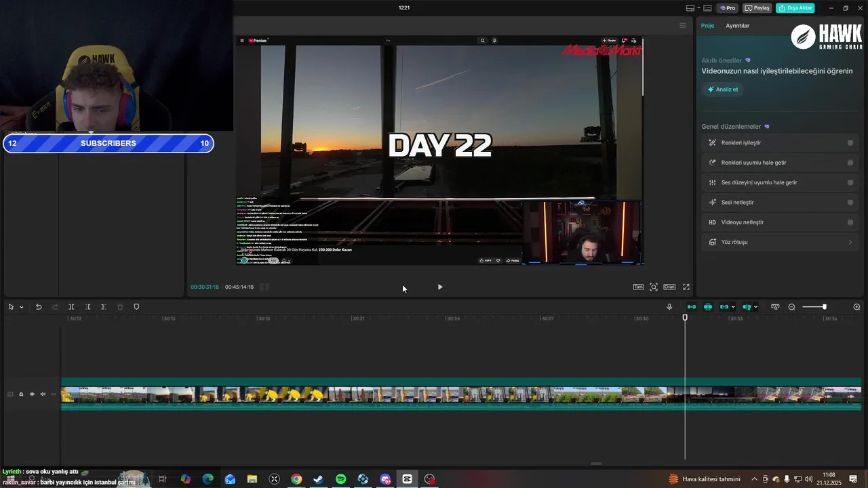The height and width of the screenshot is (488, 868).
Task: Click the shortcuts keyboard icon in title bar
Action: click(x=707, y=8)
